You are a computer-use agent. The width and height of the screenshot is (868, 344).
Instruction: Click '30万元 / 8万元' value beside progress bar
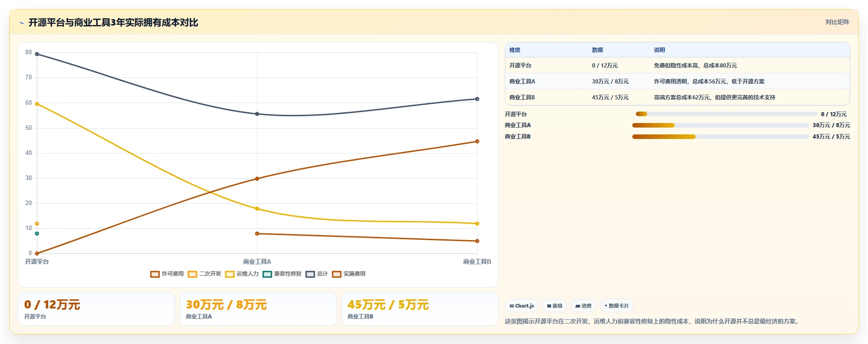[x=832, y=125]
